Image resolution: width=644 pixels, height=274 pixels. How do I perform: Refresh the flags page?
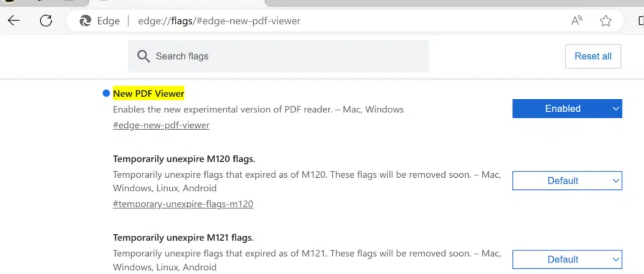click(46, 20)
